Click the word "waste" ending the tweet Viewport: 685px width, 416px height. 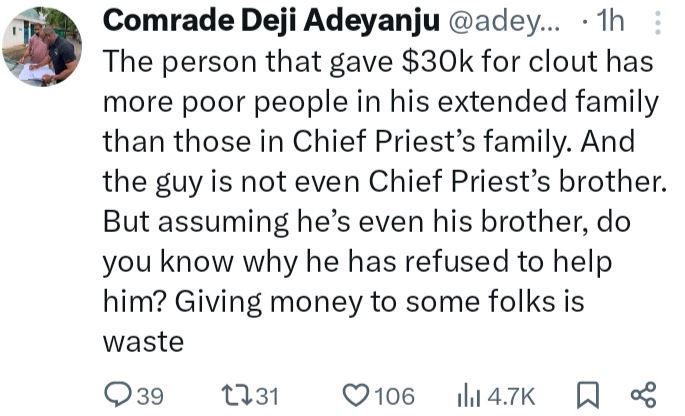[144, 342]
